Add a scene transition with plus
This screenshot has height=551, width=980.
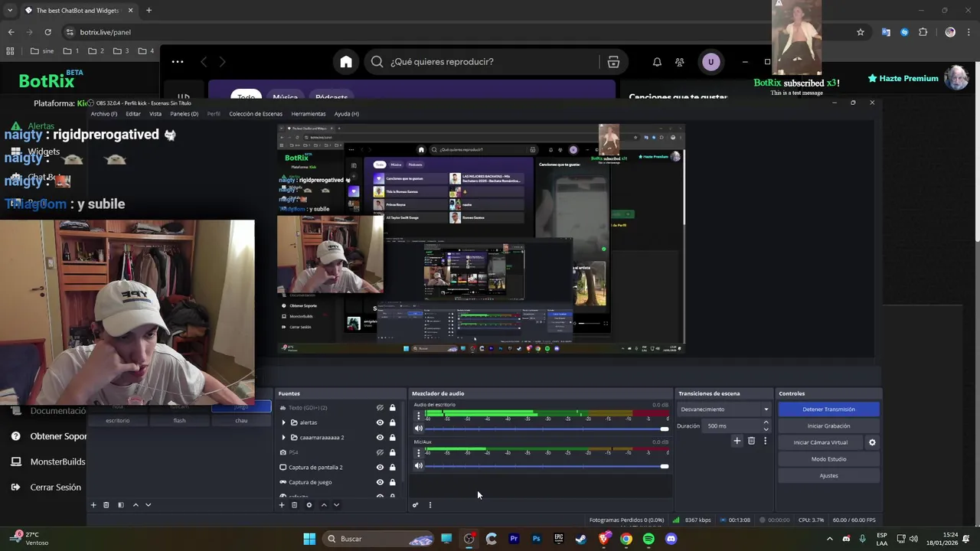(737, 441)
